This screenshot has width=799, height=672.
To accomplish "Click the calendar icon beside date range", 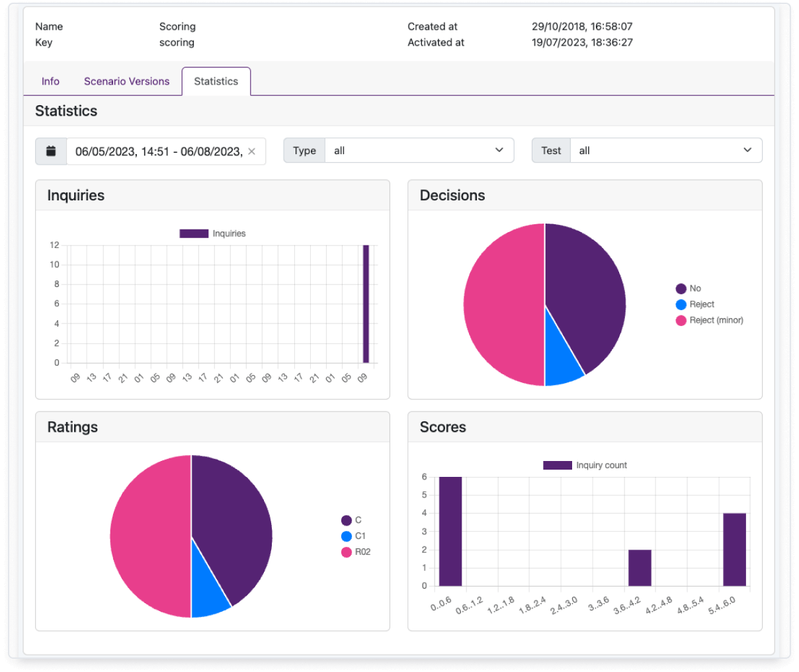I will tap(51, 151).
